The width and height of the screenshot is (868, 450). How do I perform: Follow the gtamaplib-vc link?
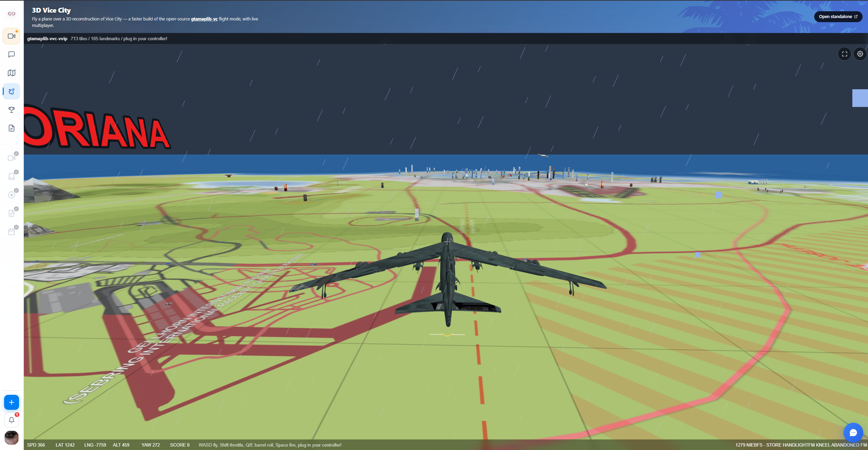point(204,19)
